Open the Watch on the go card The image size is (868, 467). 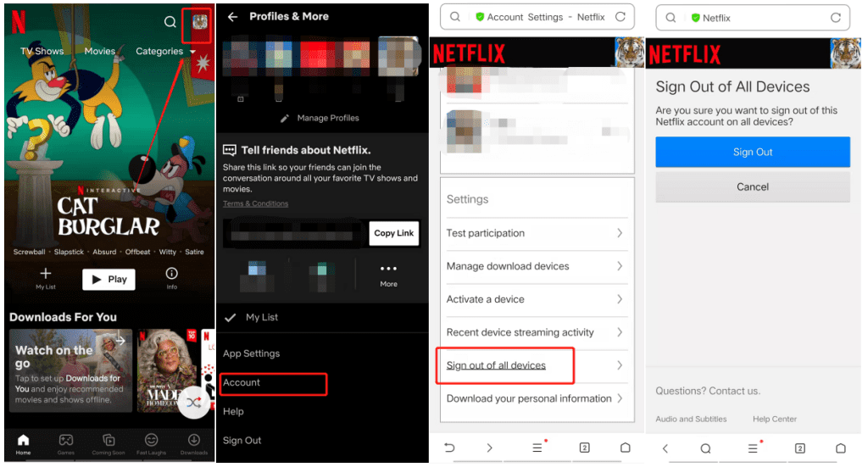click(x=71, y=370)
